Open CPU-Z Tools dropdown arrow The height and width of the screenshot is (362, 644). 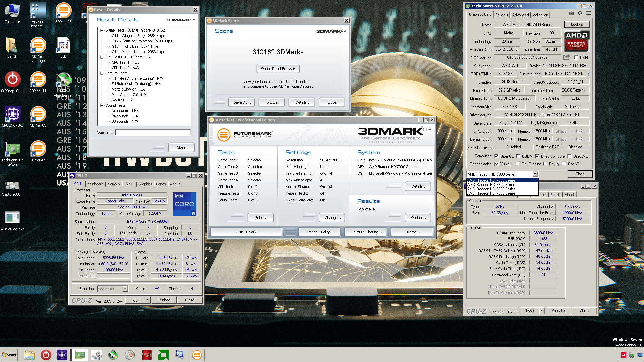point(147,300)
